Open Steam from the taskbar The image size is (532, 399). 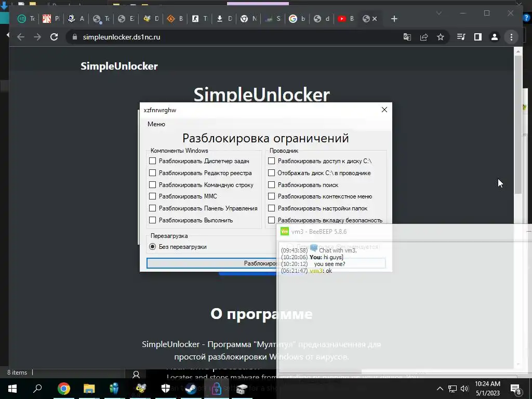[x=191, y=389]
